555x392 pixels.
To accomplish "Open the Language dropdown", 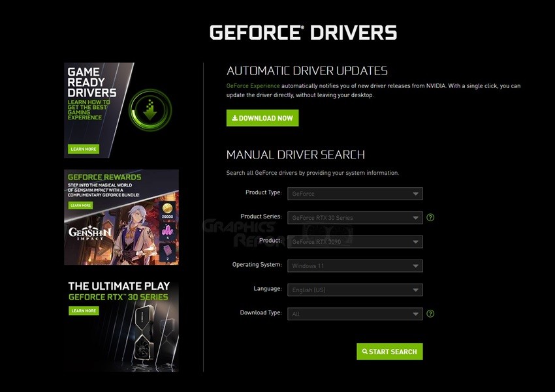I will (x=355, y=290).
